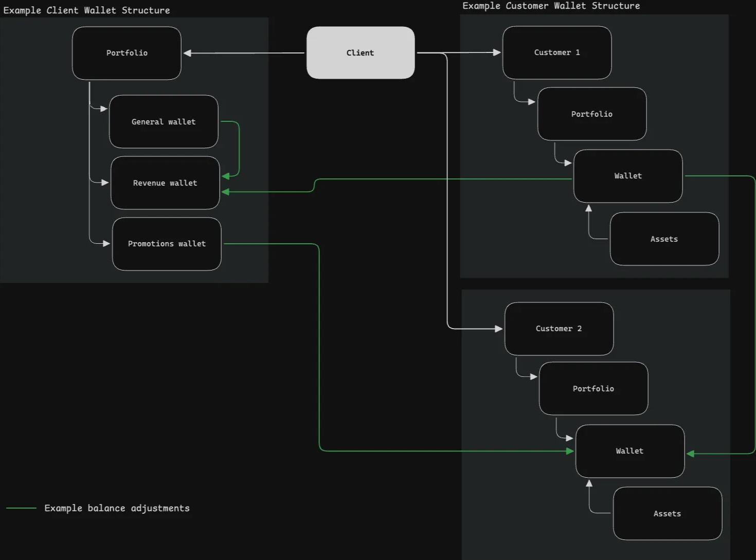Screen dimensions: 756x560
Task: Click the white arrowhead pointing at Client Portfolio
Action: [188, 53]
